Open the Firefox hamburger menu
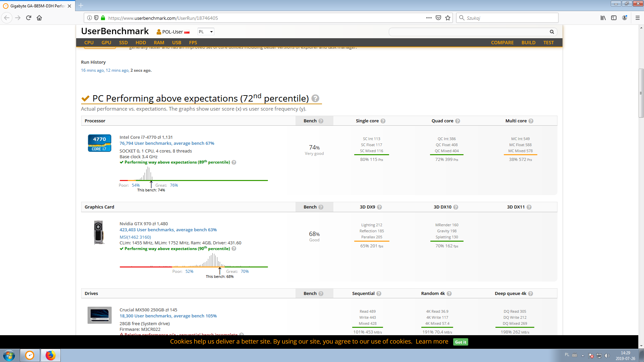 (638, 18)
